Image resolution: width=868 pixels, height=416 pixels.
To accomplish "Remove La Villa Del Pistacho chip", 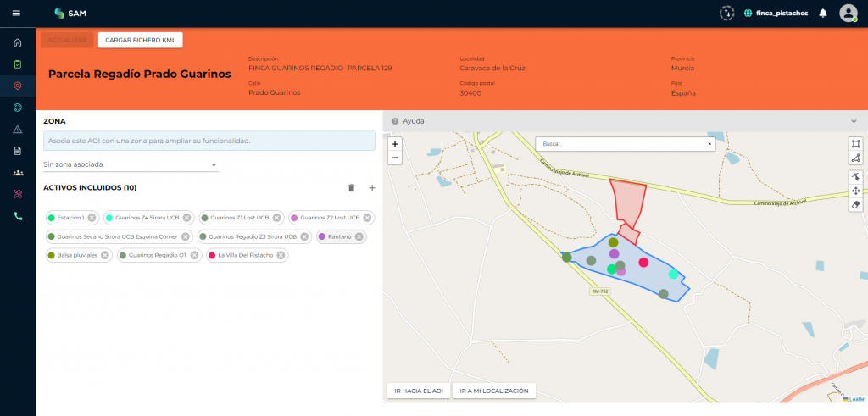I will [281, 255].
